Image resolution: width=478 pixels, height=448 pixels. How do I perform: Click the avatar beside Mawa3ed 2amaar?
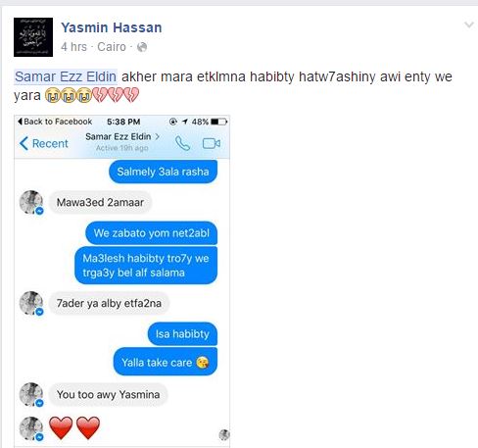pos(31,202)
